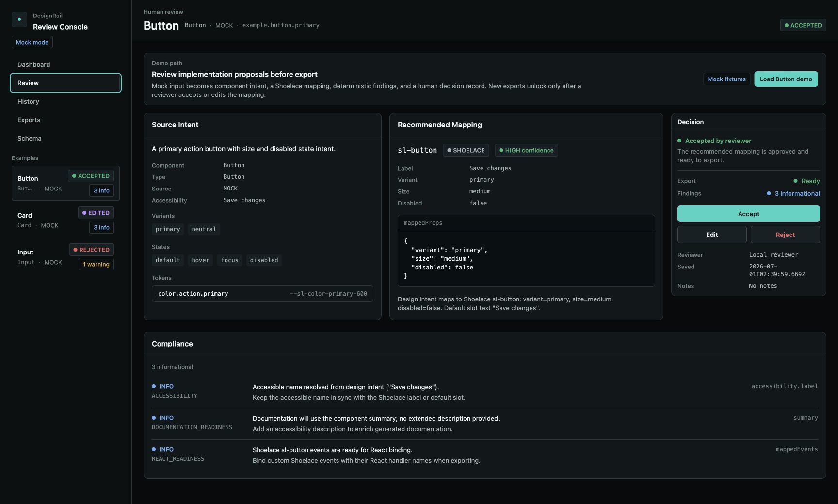838x504 pixels.
Task: Accept the recommended mapping
Action: tap(748, 214)
